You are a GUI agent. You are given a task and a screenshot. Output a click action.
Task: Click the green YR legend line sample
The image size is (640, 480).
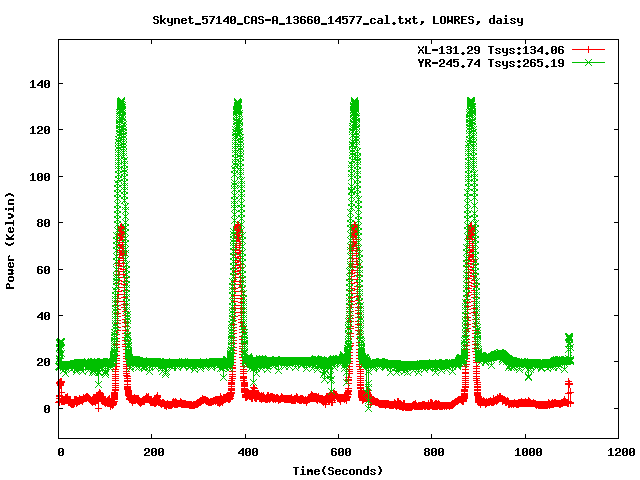click(x=588, y=62)
